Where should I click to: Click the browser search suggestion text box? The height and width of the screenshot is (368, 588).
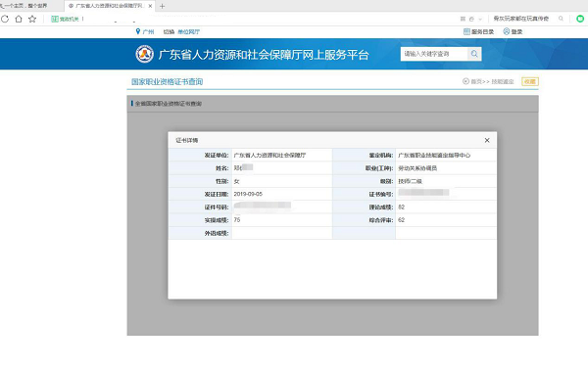point(521,19)
